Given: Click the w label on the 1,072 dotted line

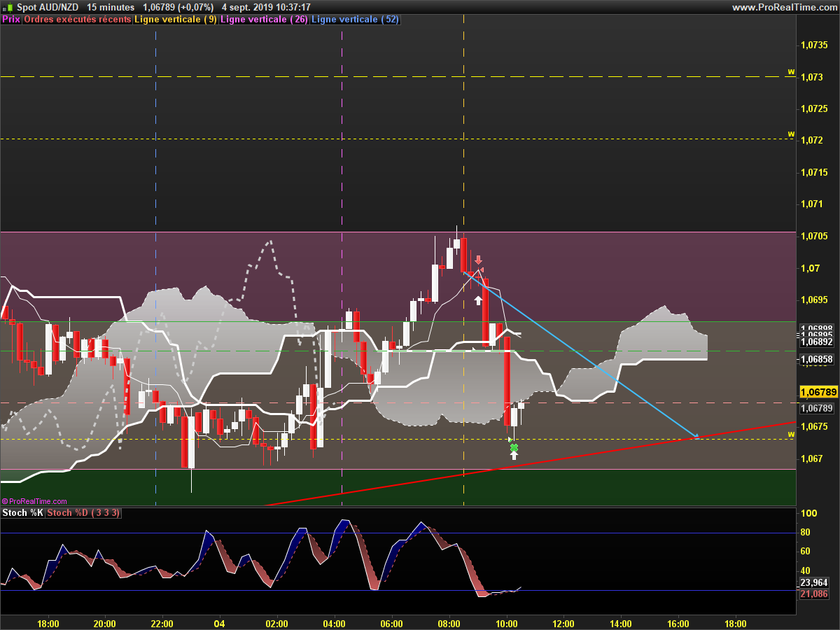Looking at the screenshot, I should point(791,134).
